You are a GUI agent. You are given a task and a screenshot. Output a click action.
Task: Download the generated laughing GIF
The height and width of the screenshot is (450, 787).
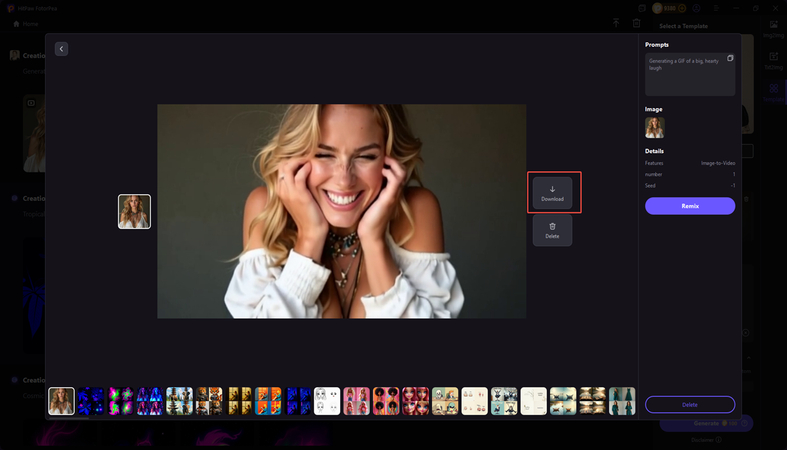(552, 193)
